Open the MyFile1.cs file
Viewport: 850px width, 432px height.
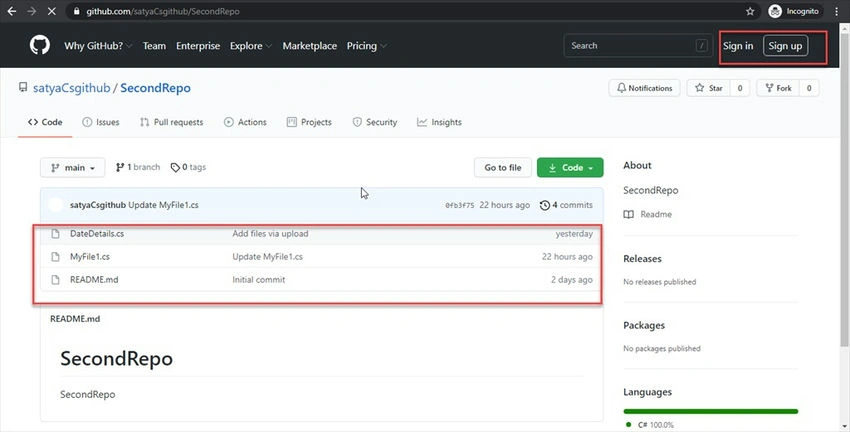89,256
